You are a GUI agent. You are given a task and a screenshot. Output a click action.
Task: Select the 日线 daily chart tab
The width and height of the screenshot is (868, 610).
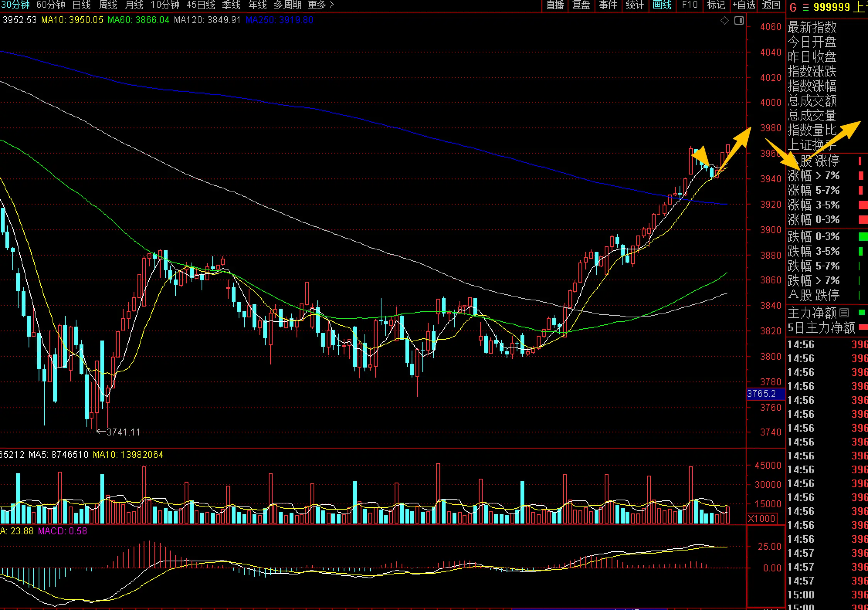[82, 5]
